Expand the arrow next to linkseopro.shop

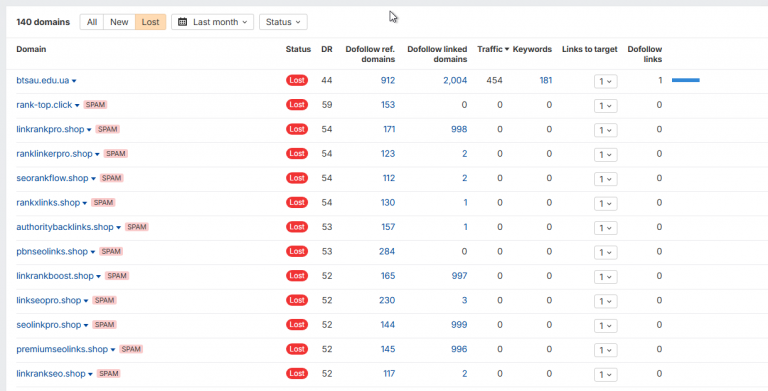[x=86, y=301]
